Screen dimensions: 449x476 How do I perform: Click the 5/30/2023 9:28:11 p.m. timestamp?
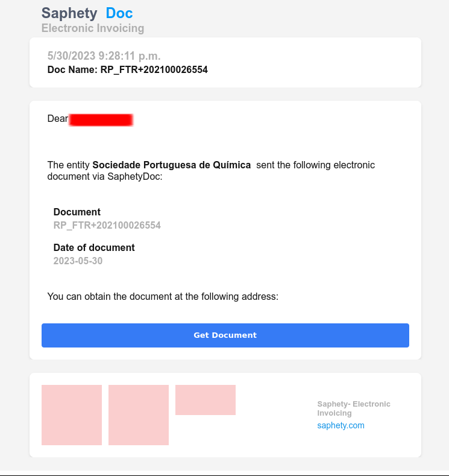[104, 56]
